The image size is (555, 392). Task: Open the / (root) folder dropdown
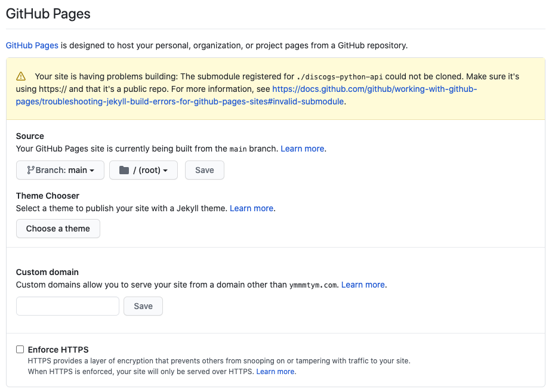point(143,169)
